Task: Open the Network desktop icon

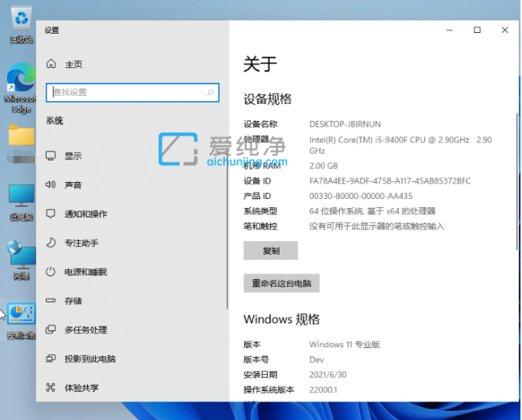Action: [21, 261]
